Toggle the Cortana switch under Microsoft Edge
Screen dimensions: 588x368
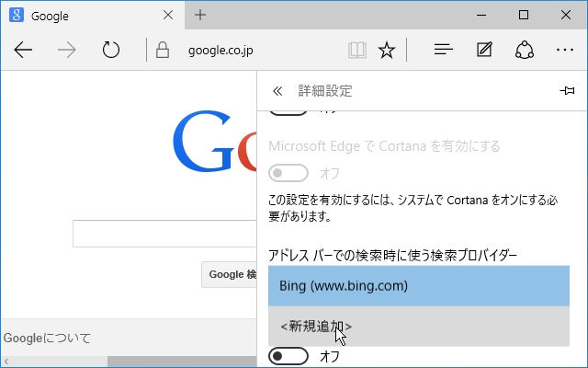pyautogui.click(x=288, y=173)
